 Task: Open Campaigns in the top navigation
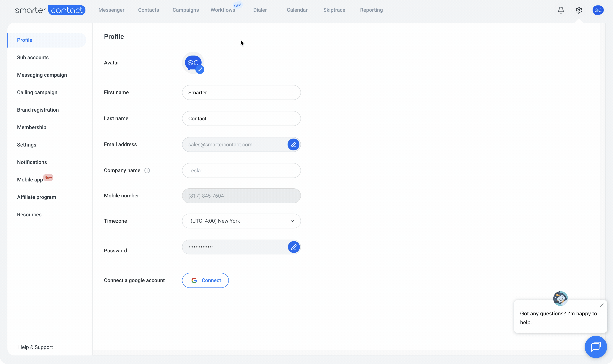pyautogui.click(x=186, y=10)
